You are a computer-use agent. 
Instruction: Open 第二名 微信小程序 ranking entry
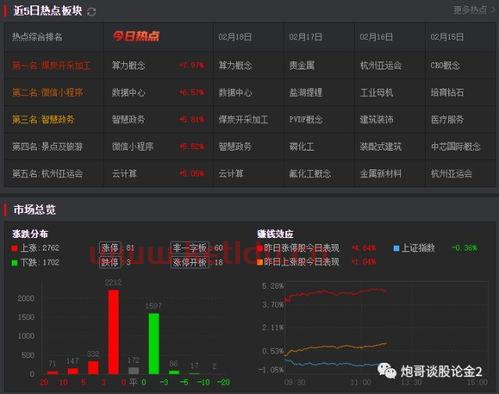(x=48, y=92)
